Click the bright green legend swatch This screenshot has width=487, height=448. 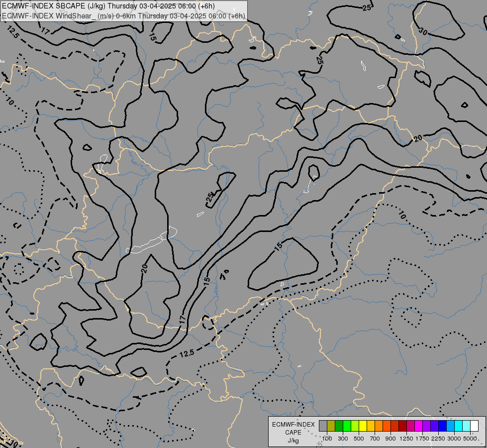[347, 426]
